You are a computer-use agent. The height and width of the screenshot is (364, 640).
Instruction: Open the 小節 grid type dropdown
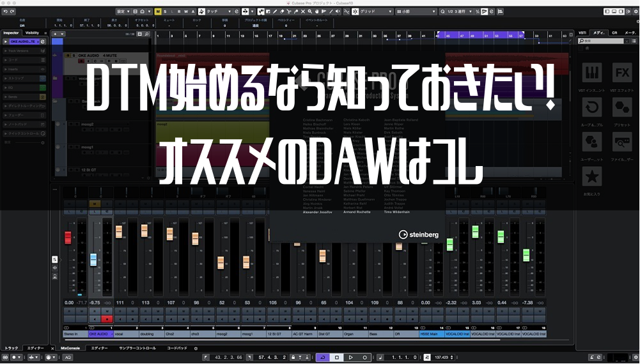click(x=416, y=12)
